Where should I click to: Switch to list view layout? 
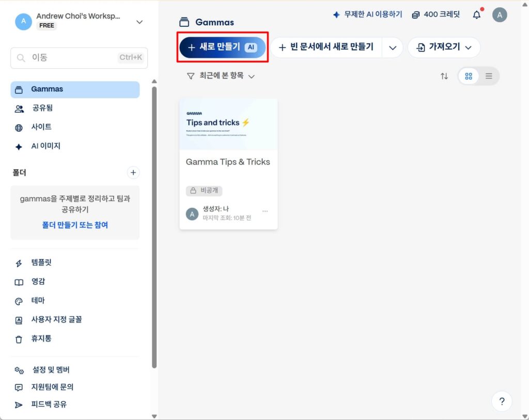489,76
